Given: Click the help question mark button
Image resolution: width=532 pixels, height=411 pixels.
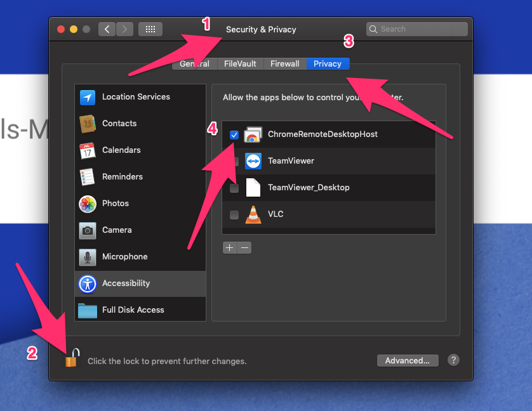Looking at the screenshot, I should (453, 360).
